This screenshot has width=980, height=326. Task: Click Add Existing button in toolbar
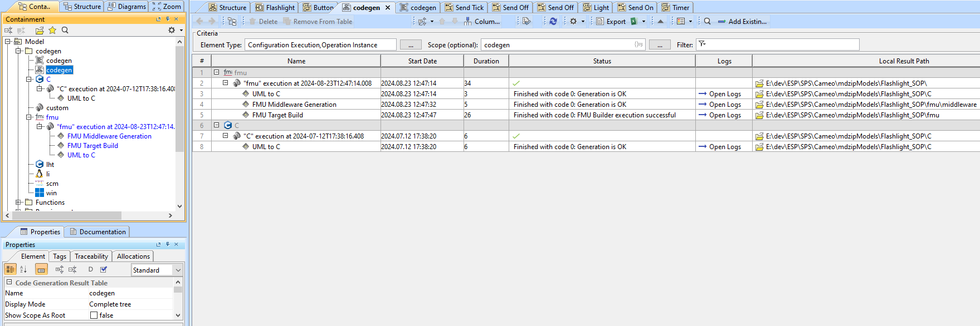(x=742, y=21)
